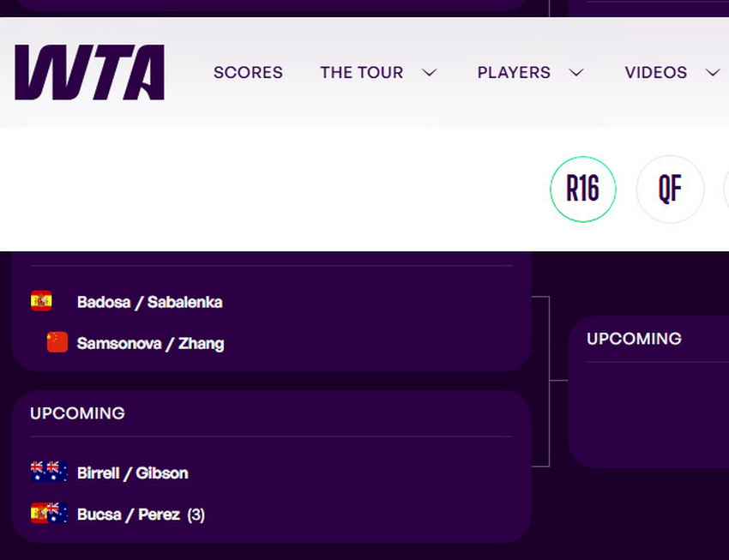Click the Australian flag beside Bucsa / Perez
Viewport: 729px width, 560px height.
(57, 513)
